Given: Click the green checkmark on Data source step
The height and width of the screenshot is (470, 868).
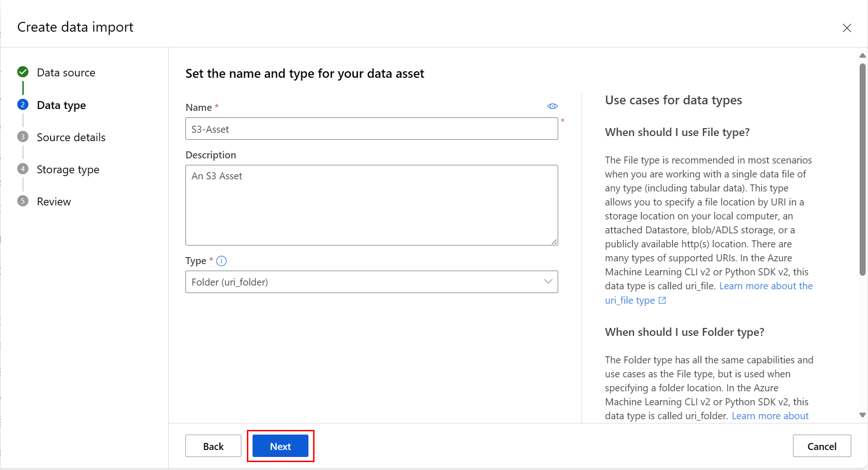Looking at the screenshot, I should 22,72.
